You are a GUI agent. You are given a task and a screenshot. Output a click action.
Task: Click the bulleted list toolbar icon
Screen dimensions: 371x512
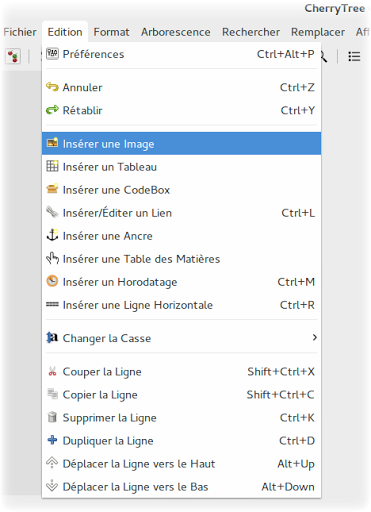354,56
